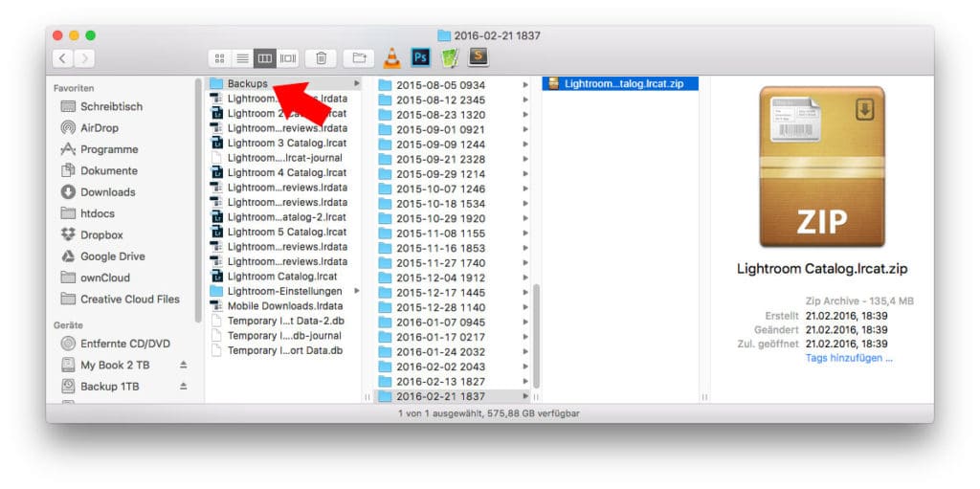Select Lightroom 5 Catalog.lrcat file

286,232
